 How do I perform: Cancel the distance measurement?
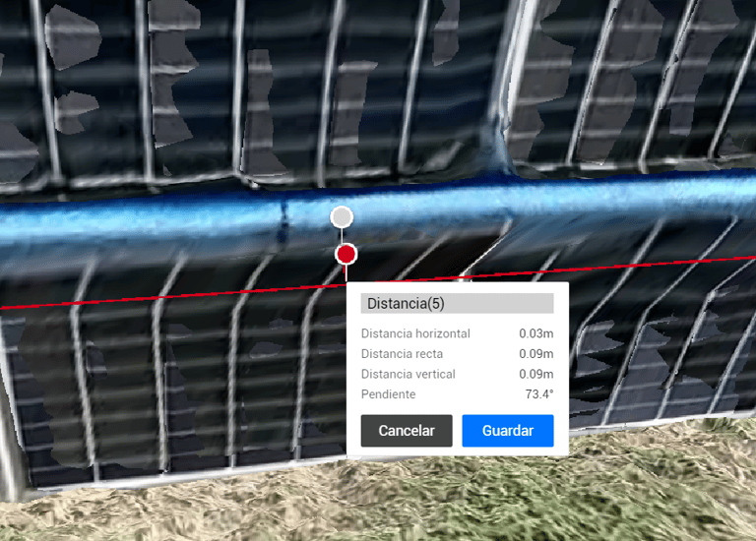click(407, 430)
